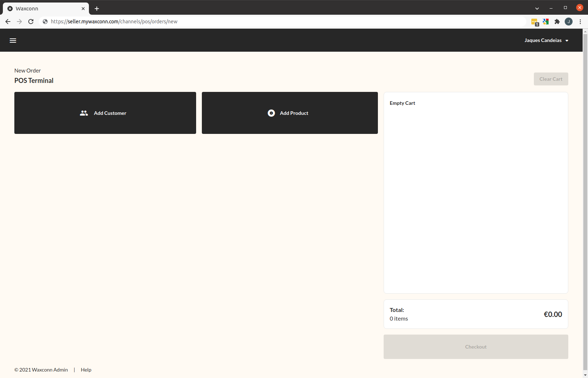Reload the current page
588x378 pixels.
coord(31,22)
